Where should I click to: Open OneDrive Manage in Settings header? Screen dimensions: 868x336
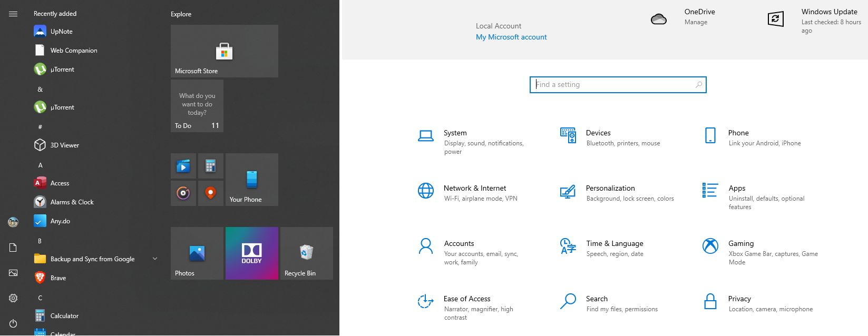(x=696, y=22)
